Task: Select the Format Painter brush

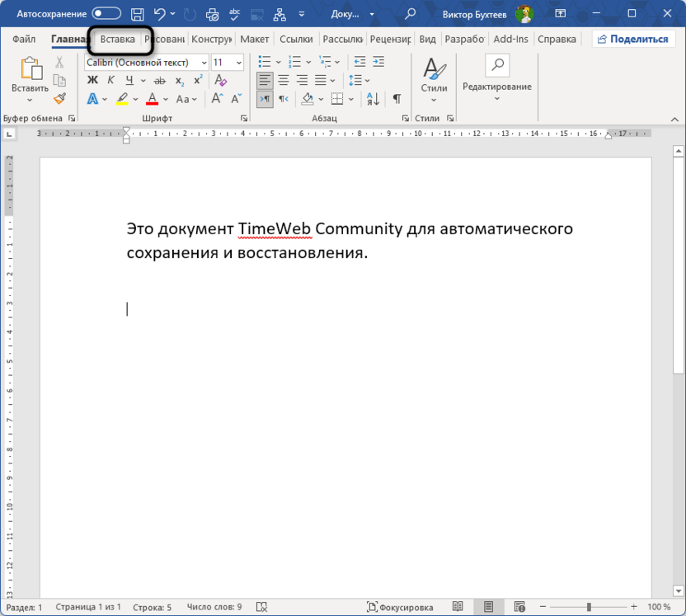Action: pyautogui.click(x=59, y=99)
